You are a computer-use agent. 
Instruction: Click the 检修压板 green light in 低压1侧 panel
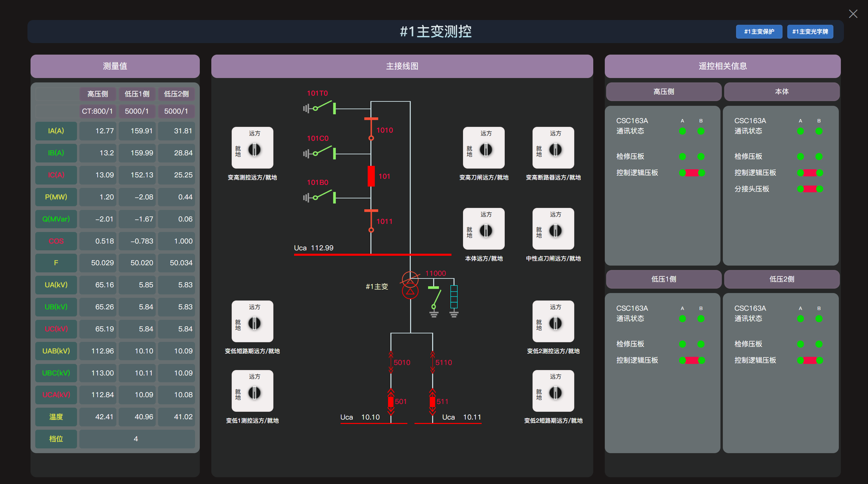pos(682,344)
